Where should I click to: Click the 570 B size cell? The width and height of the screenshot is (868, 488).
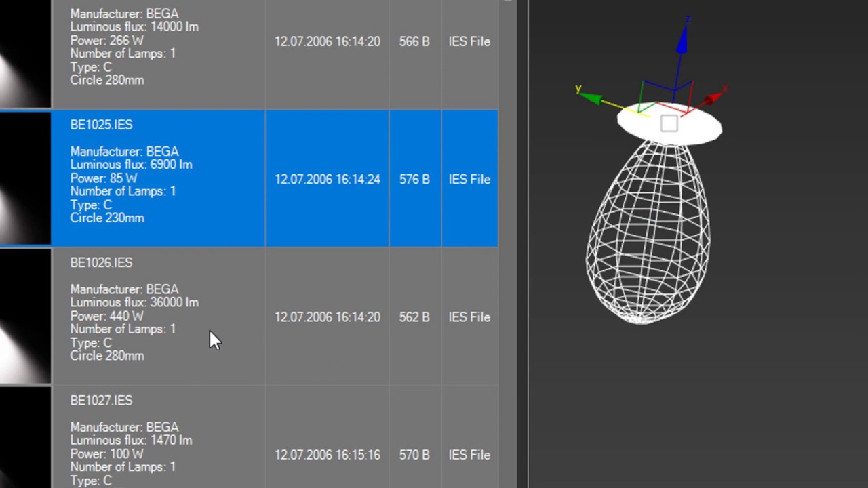pyautogui.click(x=414, y=455)
